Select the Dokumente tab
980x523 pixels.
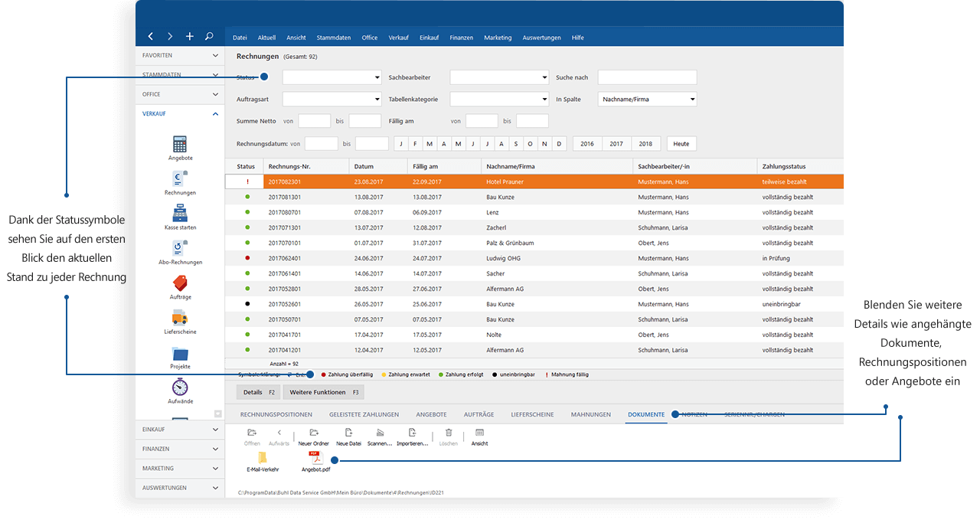[x=646, y=414]
